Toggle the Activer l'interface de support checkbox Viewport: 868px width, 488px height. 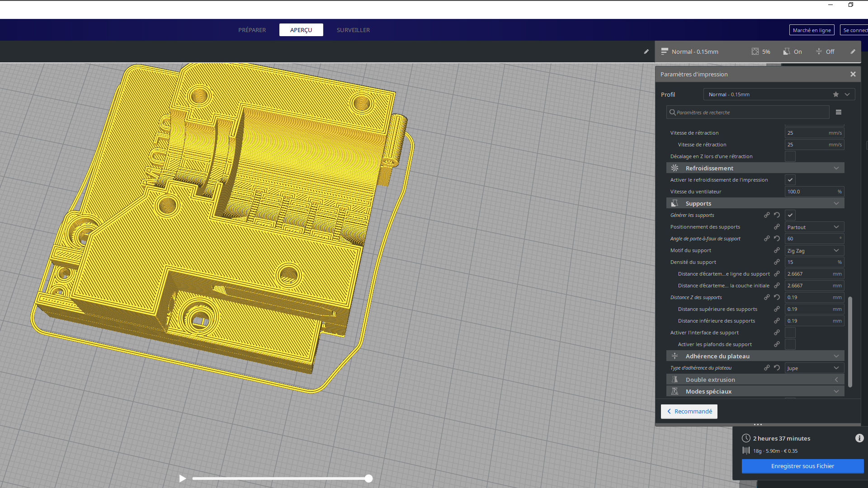(790, 333)
